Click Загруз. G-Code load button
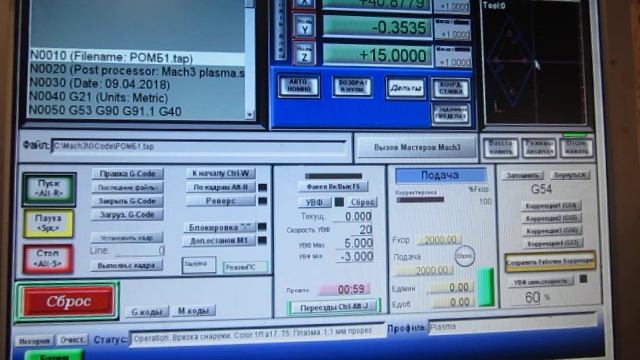 click(x=127, y=215)
